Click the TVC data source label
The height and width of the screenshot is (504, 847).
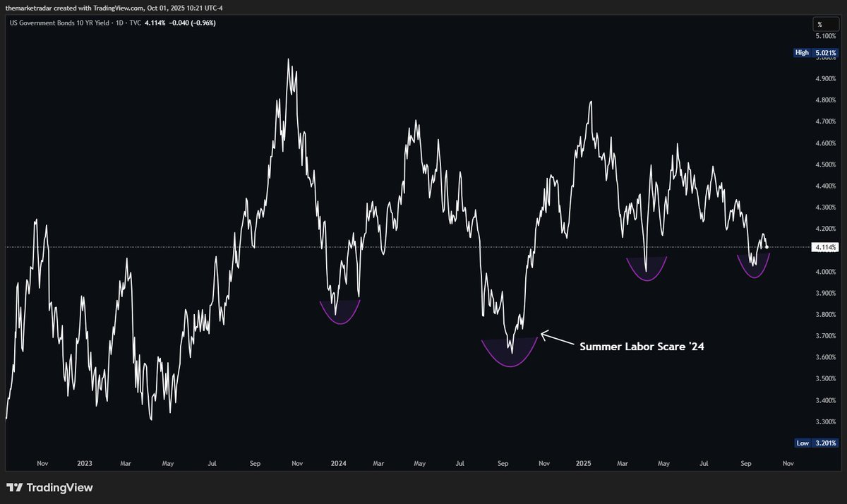(133, 23)
